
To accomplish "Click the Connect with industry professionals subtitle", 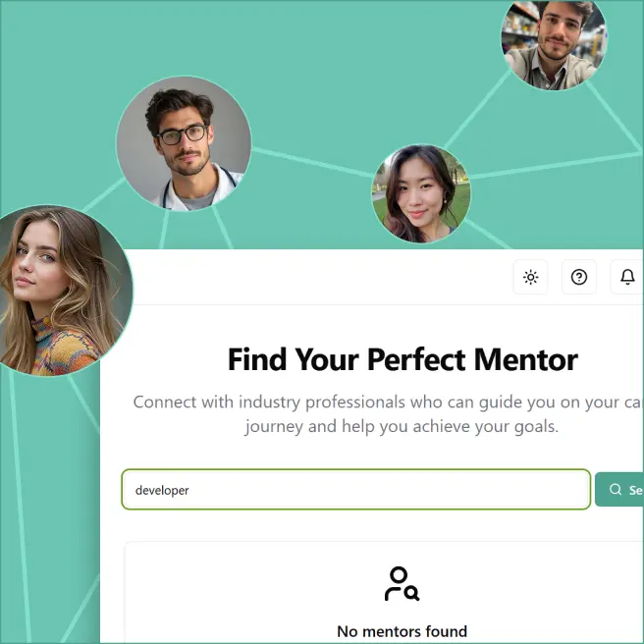I will pyautogui.click(x=388, y=402).
